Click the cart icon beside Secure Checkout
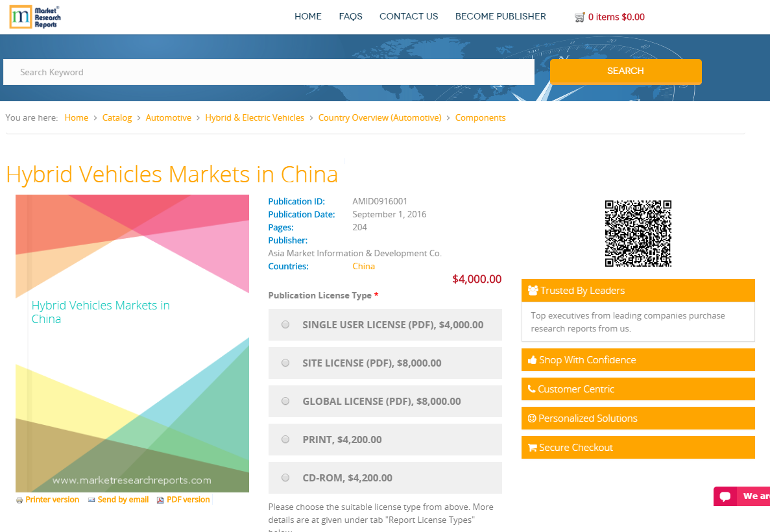The height and width of the screenshot is (532, 770). (x=533, y=448)
